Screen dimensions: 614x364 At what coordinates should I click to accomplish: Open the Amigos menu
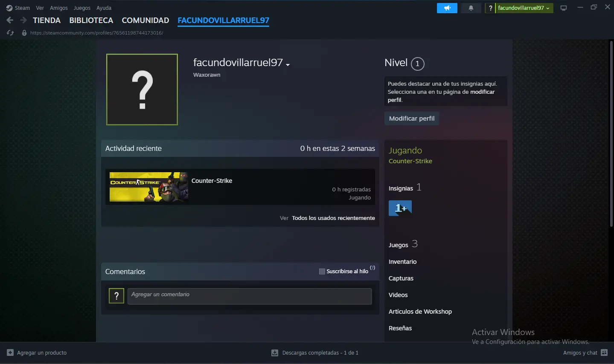tap(59, 8)
